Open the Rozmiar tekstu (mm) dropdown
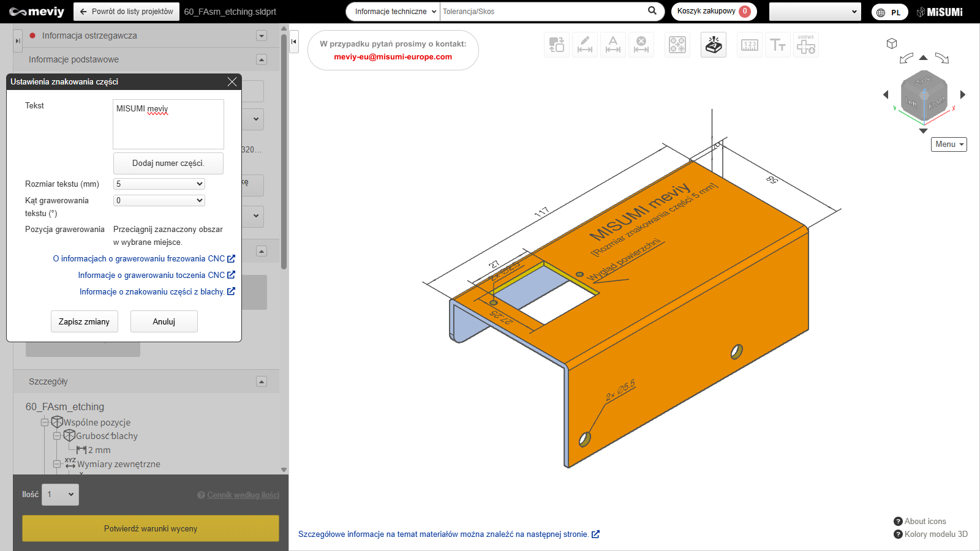980x551 pixels. click(159, 184)
